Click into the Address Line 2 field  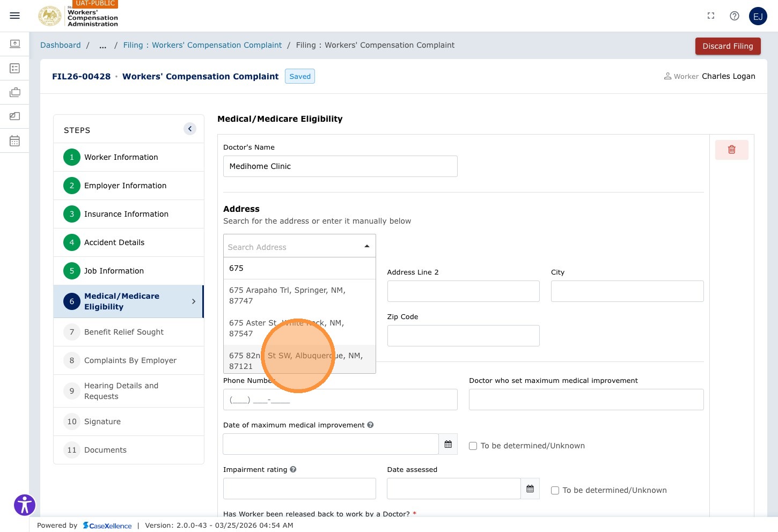tap(464, 291)
